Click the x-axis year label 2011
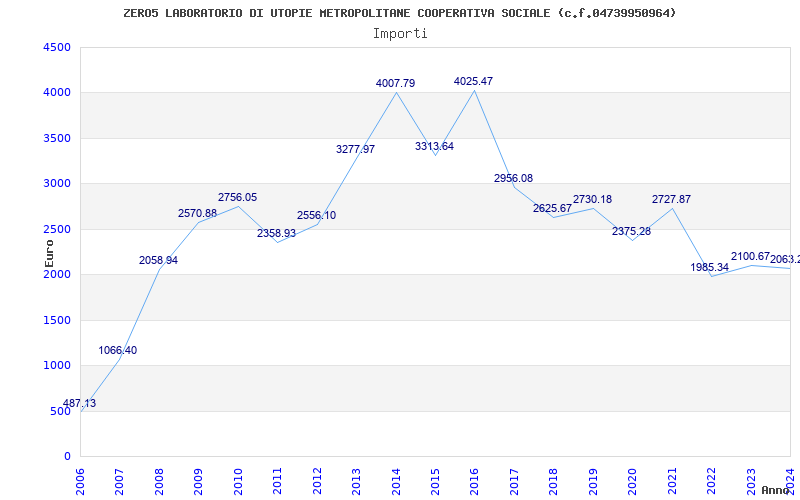800x500 pixels. pos(278,481)
